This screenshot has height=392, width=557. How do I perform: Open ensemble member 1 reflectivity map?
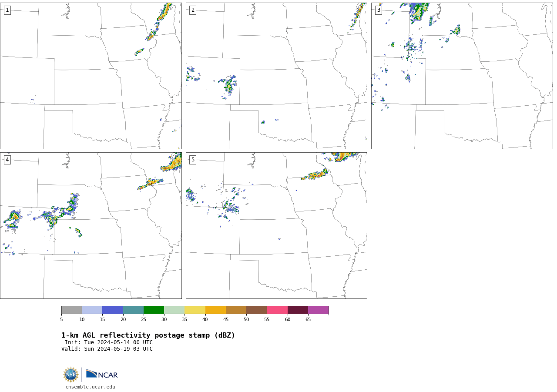click(x=91, y=76)
